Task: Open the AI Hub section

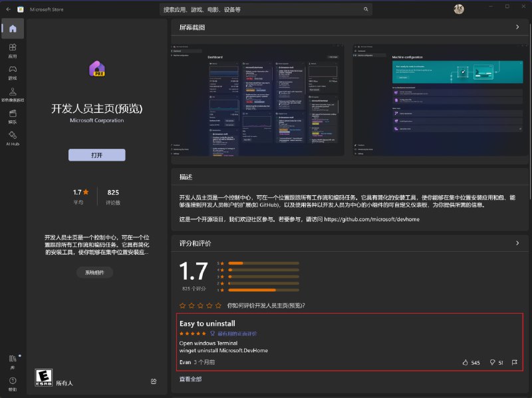Action: pyautogui.click(x=13, y=139)
